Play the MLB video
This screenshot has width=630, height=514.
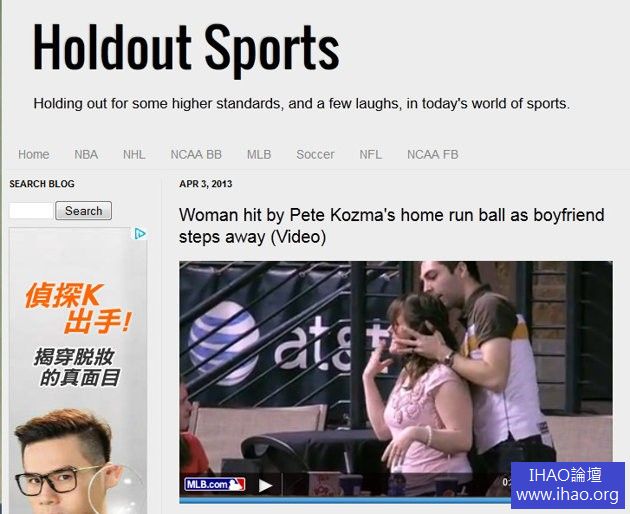265,485
